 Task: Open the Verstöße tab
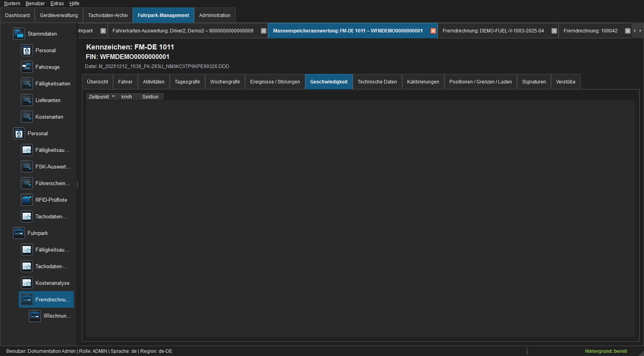coord(566,82)
